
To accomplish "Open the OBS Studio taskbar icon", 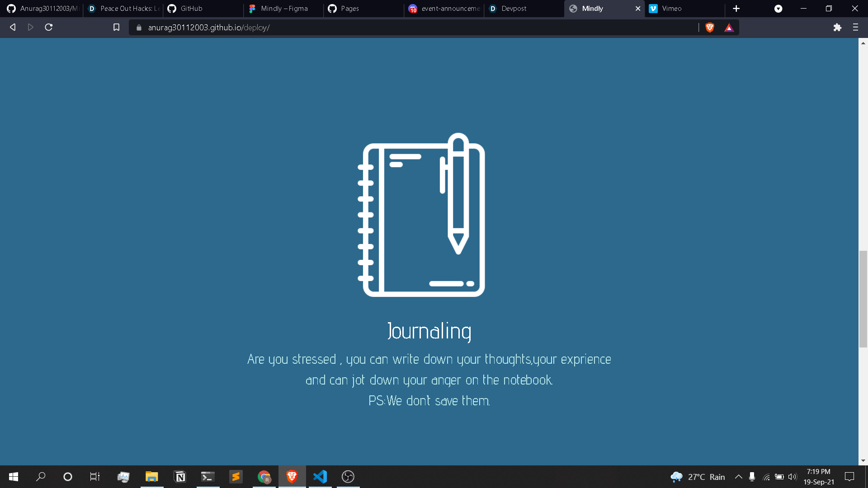I will 348,477.
